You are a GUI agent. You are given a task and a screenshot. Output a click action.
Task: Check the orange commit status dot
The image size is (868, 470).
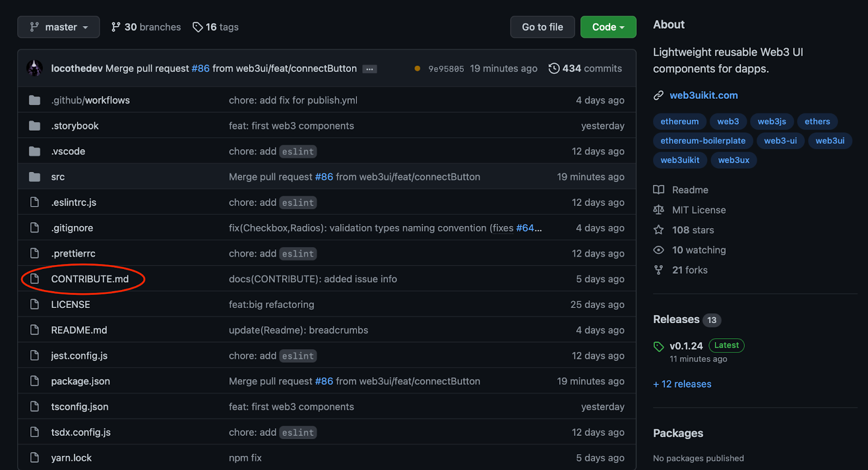pos(417,68)
